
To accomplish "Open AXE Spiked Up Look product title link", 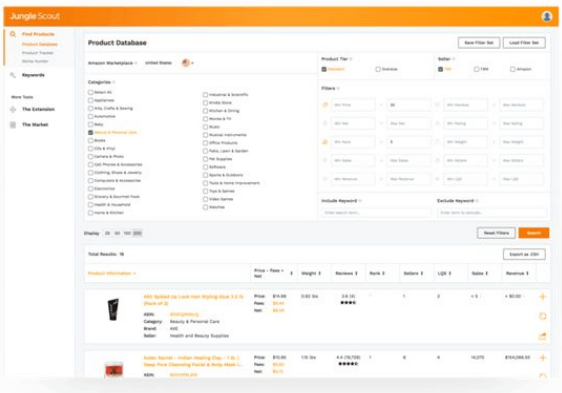I will coord(193,300).
